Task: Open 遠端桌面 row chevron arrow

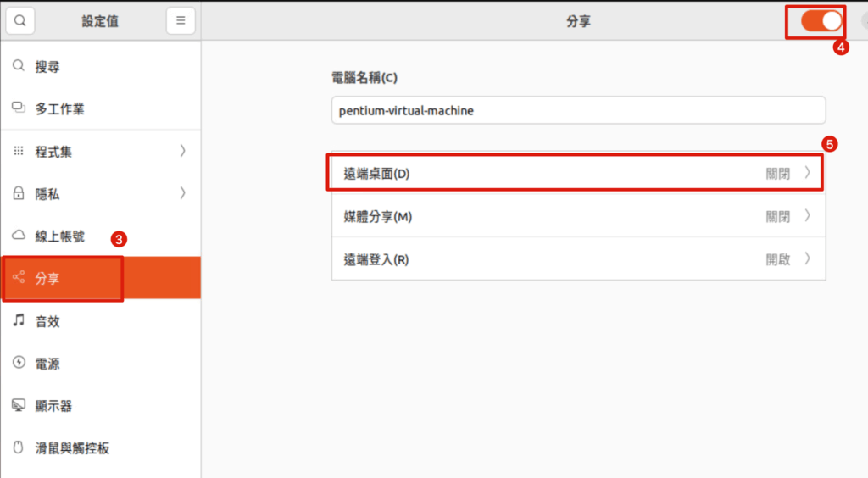Action: pos(807,174)
